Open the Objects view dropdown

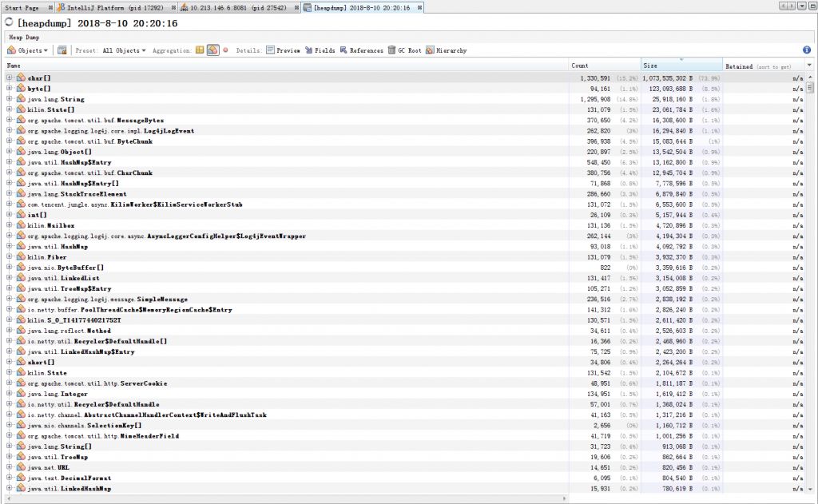click(30, 50)
